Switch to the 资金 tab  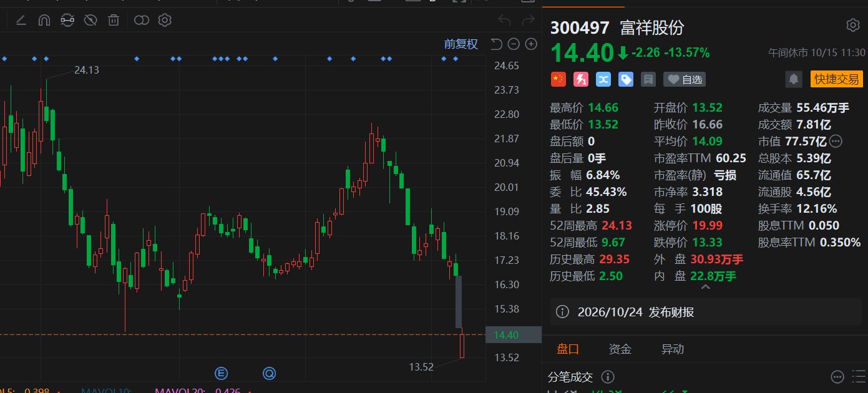(x=620, y=349)
